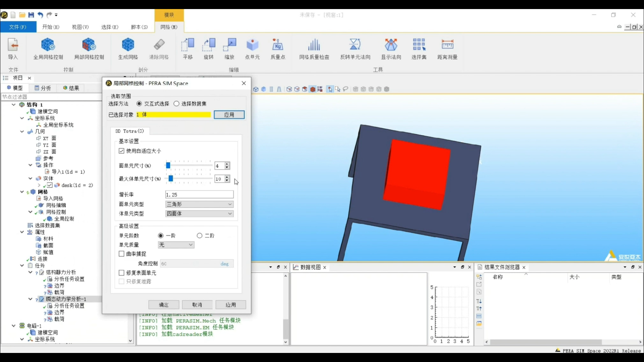644x362 pixels.
Task: Open the 网格质量检查 tool
Action: tap(314, 49)
